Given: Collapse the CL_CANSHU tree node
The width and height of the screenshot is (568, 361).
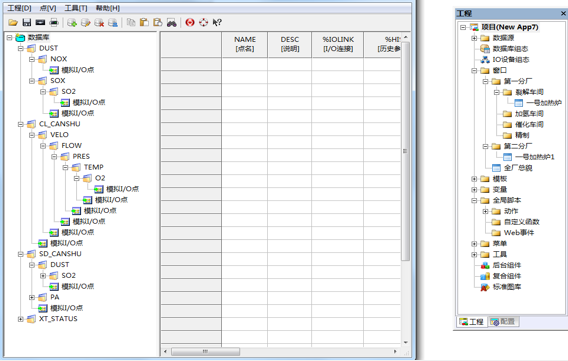Looking at the screenshot, I should coord(21,124).
